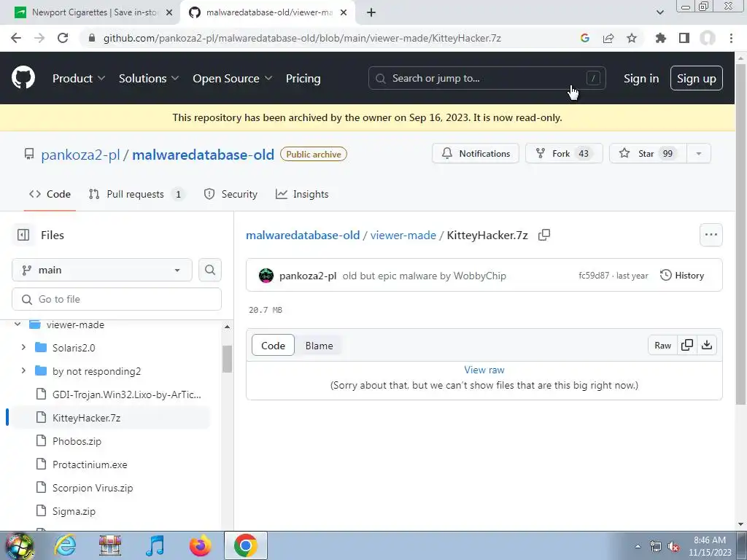Screen dimensions: 747x560
Task: Collapse the file tree sidebar icon
Action: [x=23, y=235]
